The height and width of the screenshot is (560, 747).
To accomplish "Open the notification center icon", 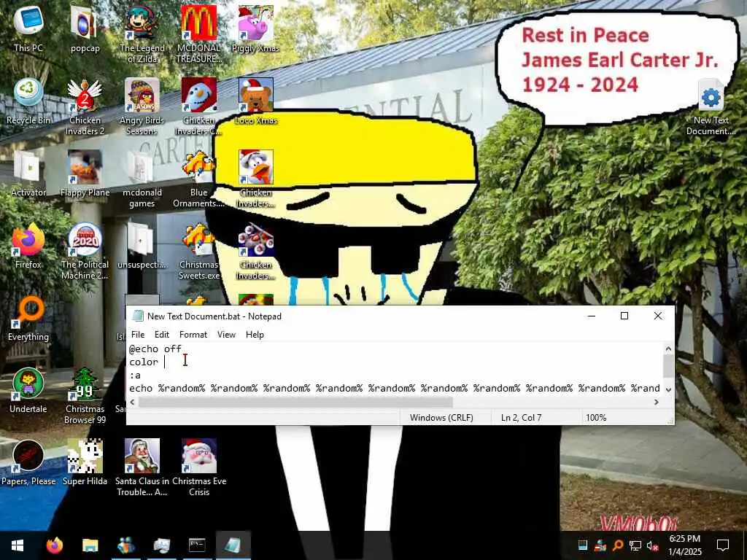I will pyautogui.click(x=723, y=545).
